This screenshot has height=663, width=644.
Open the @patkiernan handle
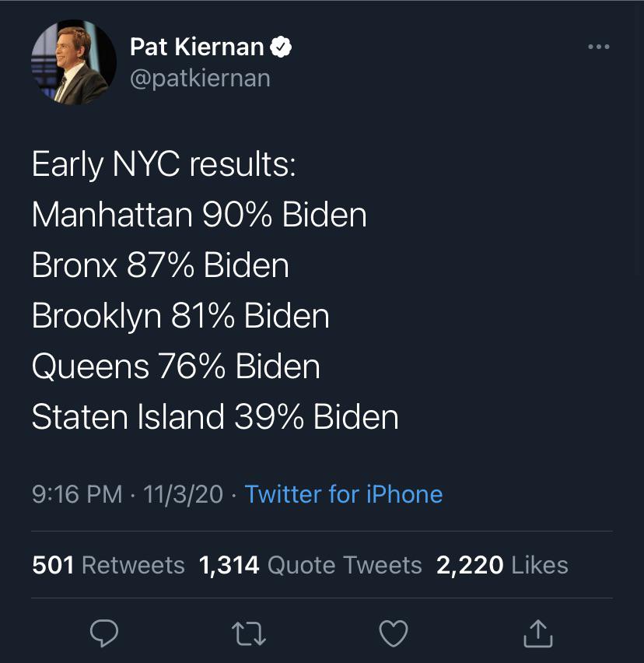click(200, 79)
